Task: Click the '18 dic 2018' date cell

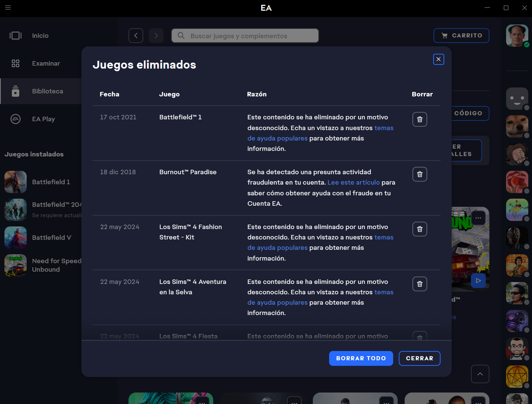Action: [x=118, y=172]
